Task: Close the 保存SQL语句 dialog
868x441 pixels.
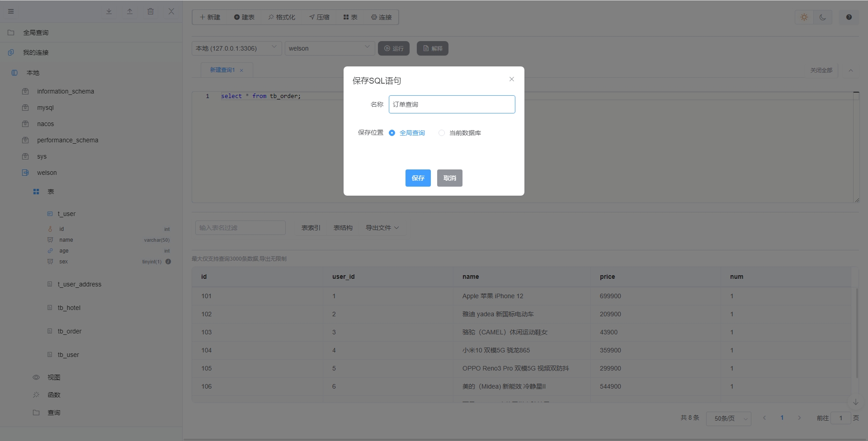Action: (512, 79)
